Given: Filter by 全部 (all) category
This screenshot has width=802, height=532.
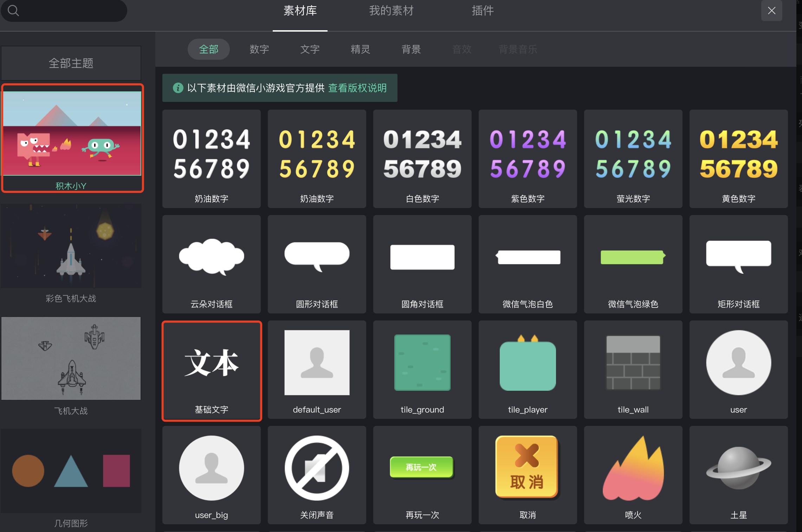Looking at the screenshot, I should (x=208, y=49).
